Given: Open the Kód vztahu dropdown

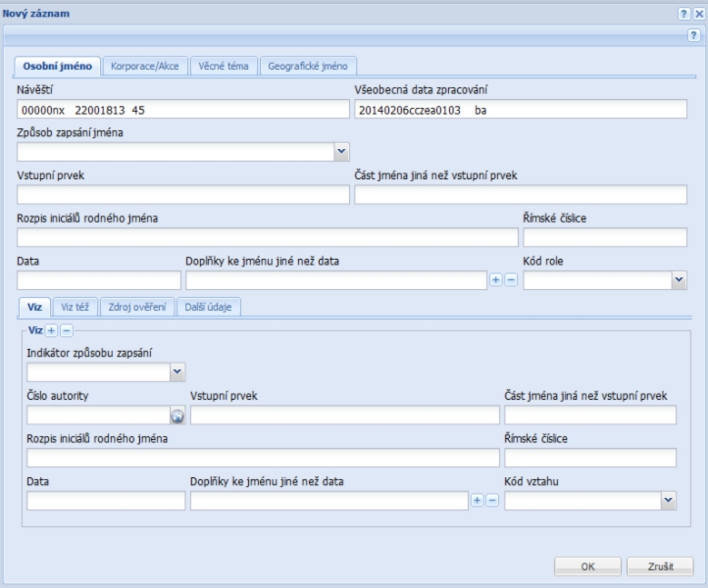Looking at the screenshot, I should click(x=669, y=500).
